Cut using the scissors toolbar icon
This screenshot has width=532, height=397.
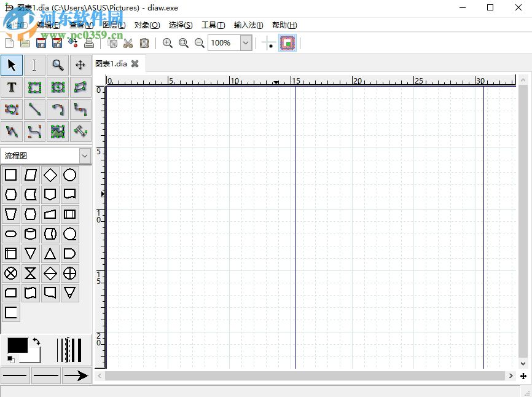[x=128, y=42]
